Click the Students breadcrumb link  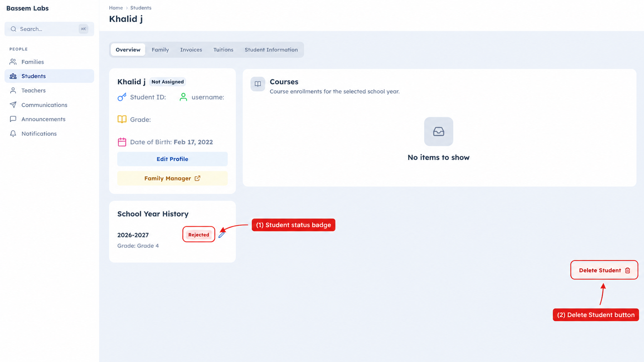click(x=141, y=8)
